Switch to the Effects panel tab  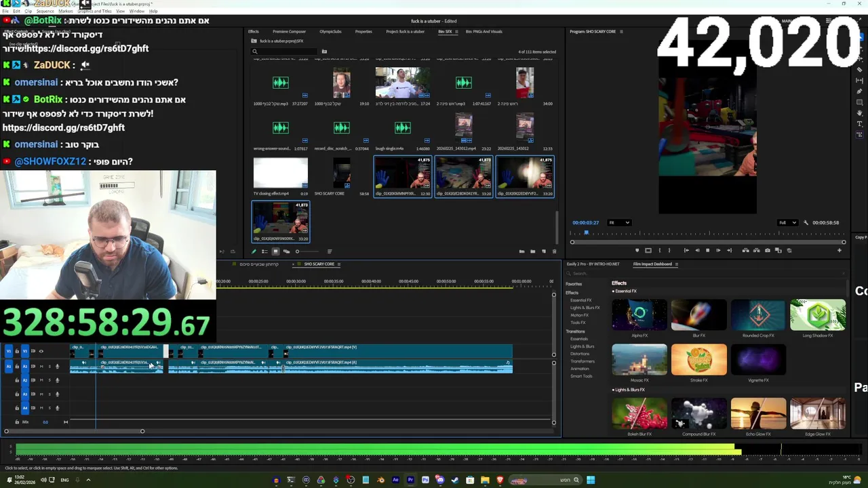coord(253,31)
